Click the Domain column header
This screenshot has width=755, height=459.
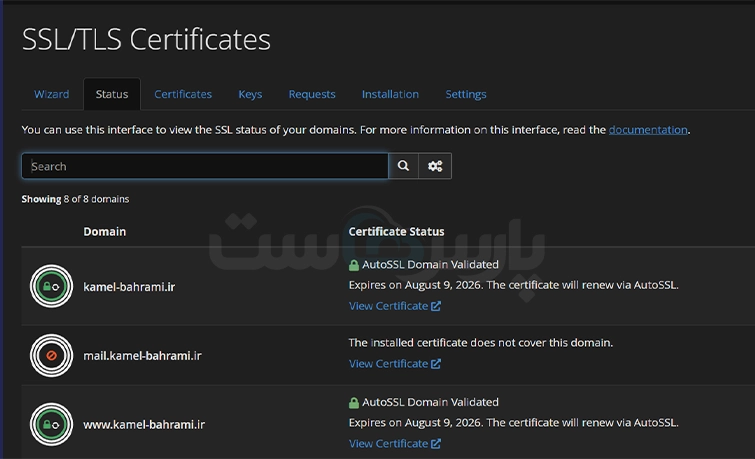[x=104, y=232]
